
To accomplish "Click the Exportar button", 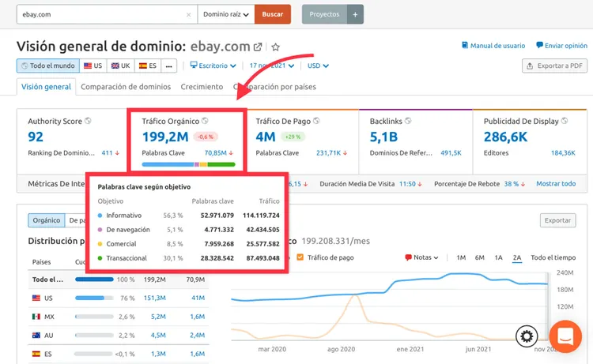I will point(558,220).
